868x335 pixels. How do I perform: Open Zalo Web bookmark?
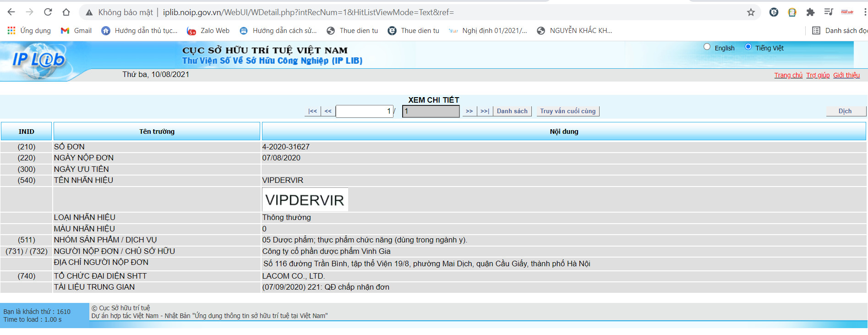[x=208, y=31]
